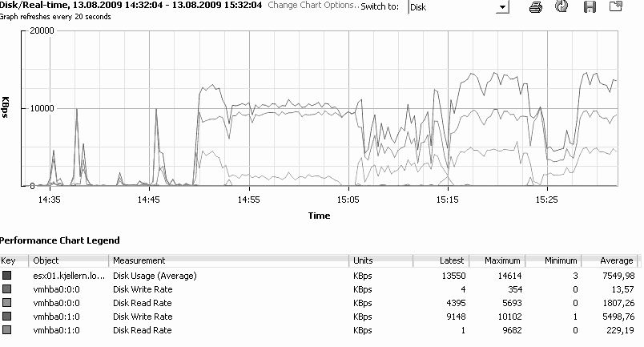
Task: Open Change Chart Options link
Action: pyautogui.click(x=313, y=6)
